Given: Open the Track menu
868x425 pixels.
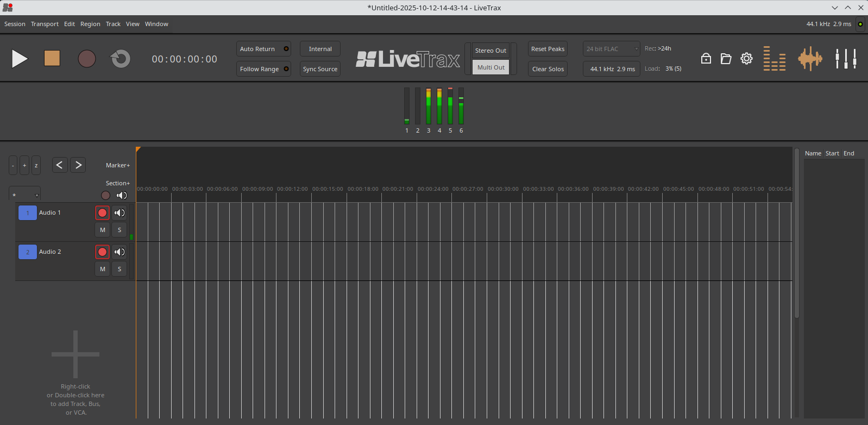Looking at the screenshot, I should (113, 24).
